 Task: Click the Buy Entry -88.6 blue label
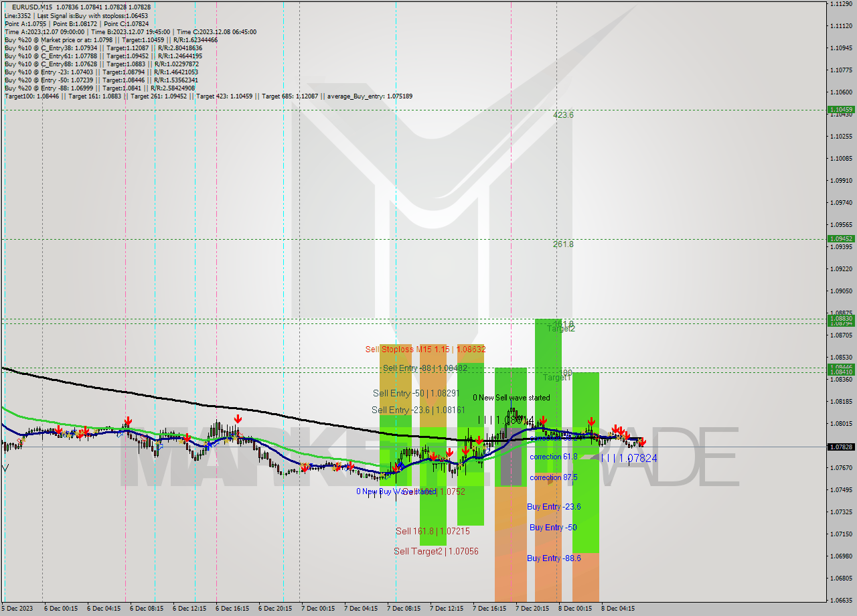click(x=554, y=558)
